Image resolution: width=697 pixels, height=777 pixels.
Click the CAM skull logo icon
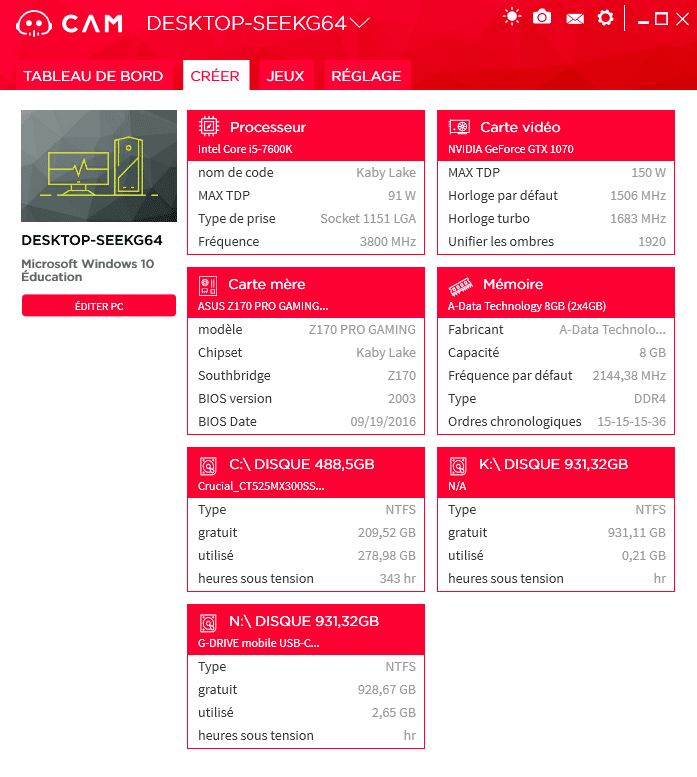point(33,24)
